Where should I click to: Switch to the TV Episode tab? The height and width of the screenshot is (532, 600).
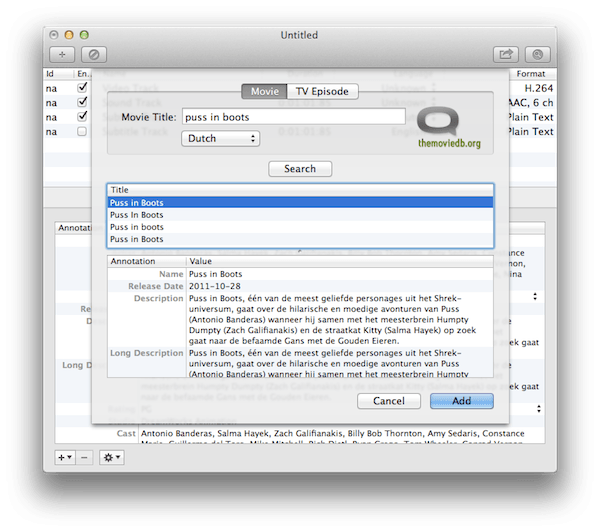click(322, 91)
